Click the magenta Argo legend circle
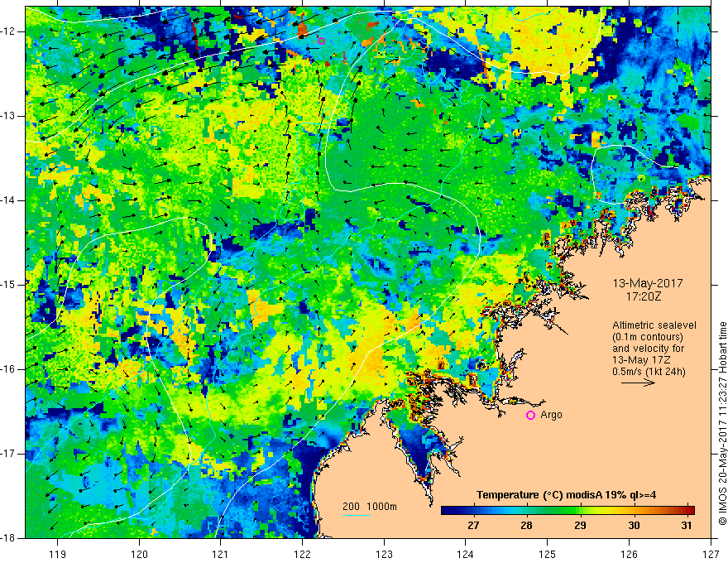 pos(530,416)
